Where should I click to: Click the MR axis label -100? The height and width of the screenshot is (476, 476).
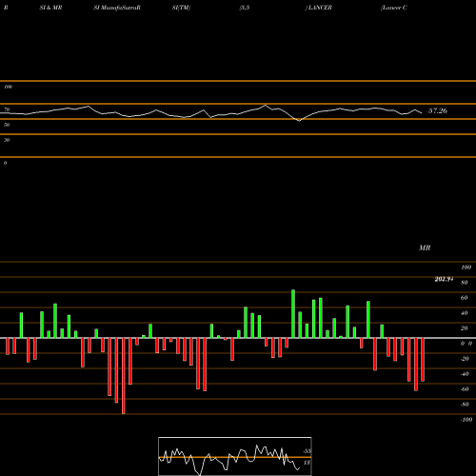click(466, 420)
